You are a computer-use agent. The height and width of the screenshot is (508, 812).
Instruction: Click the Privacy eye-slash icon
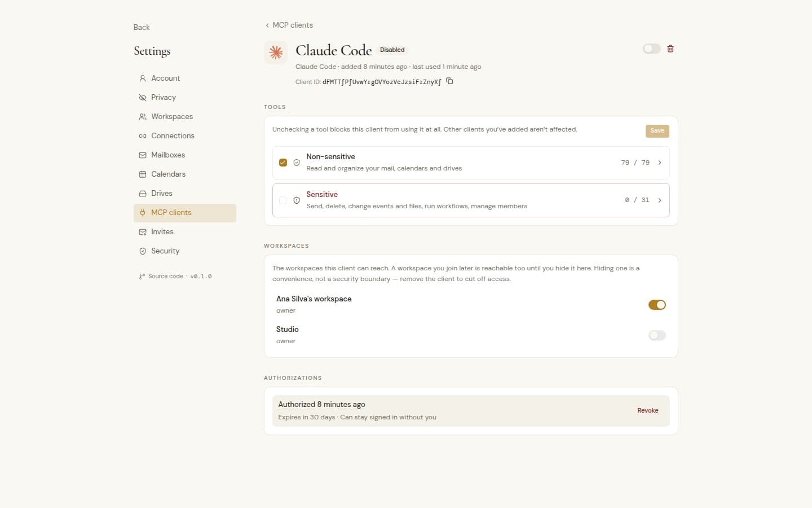coord(143,98)
